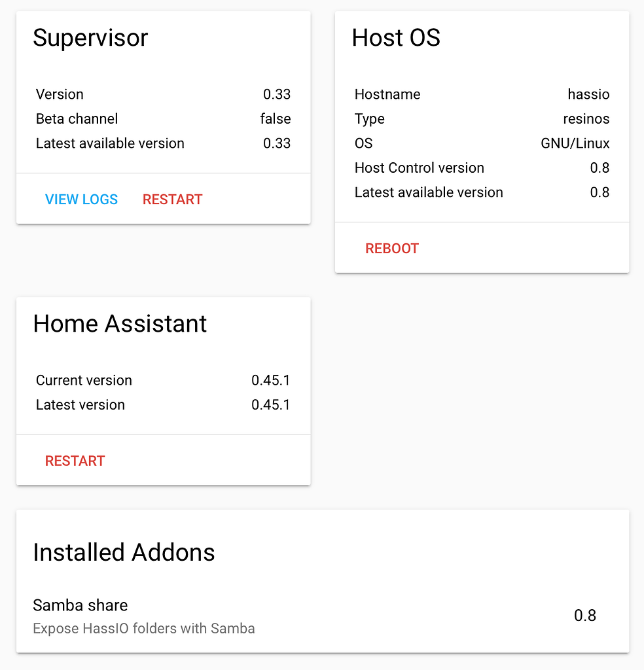Select the Hostname value hassio
The image size is (644, 670).
click(588, 94)
